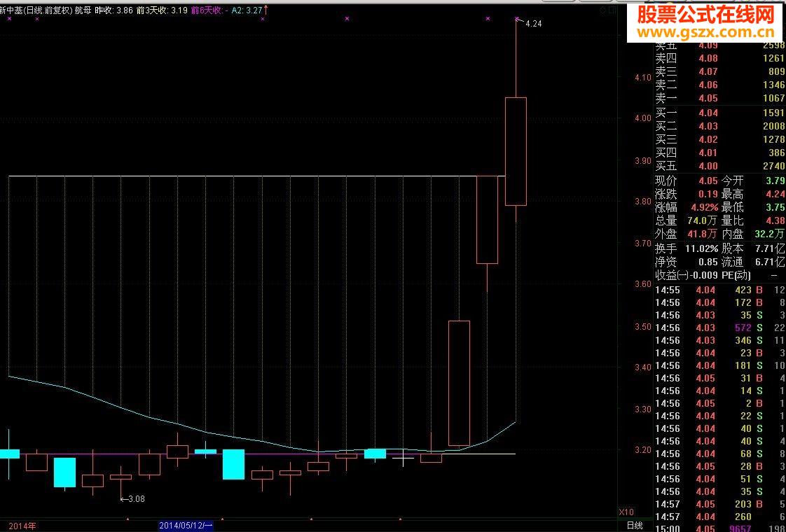Click the 14:57 tick row with 203 B
This screenshot has width=786, height=532.
[720, 504]
